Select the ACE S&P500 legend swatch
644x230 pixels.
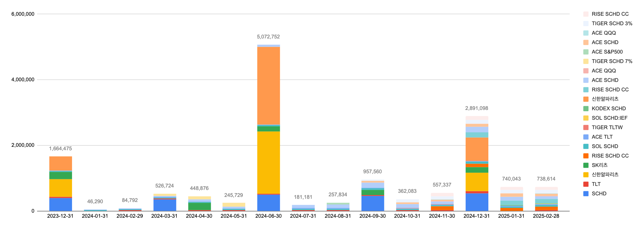click(586, 52)
